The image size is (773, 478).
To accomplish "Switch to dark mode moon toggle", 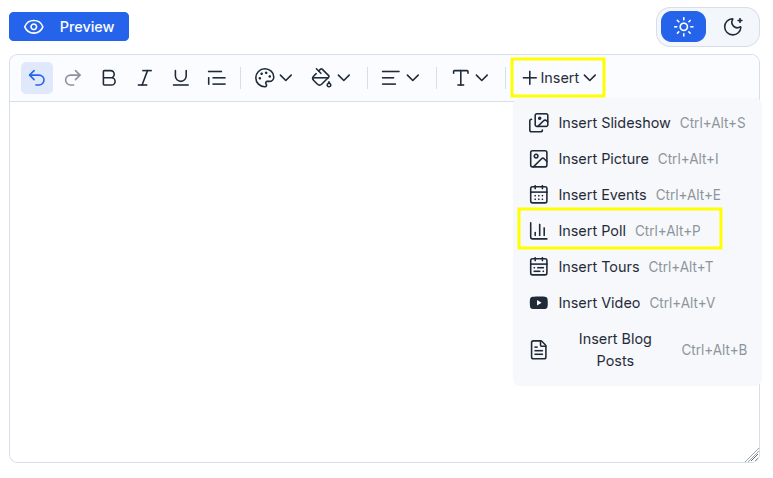I will pyautogui.click(x=733, y=27).
